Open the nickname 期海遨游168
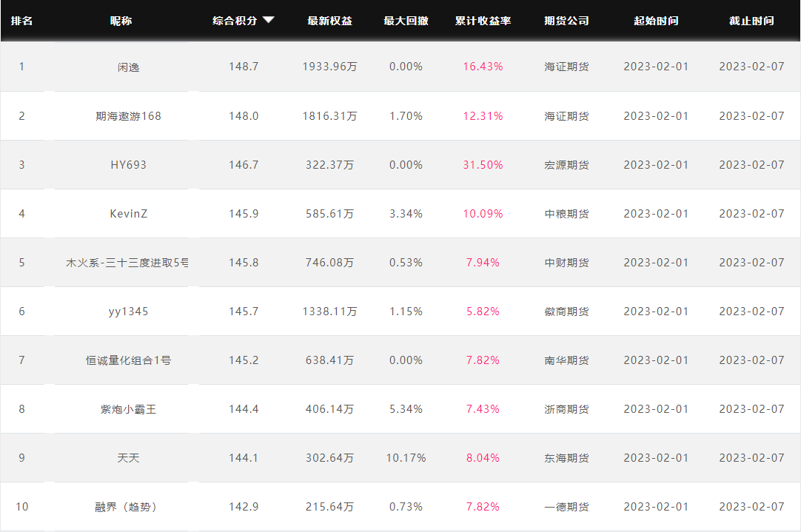 click(128, 116)
